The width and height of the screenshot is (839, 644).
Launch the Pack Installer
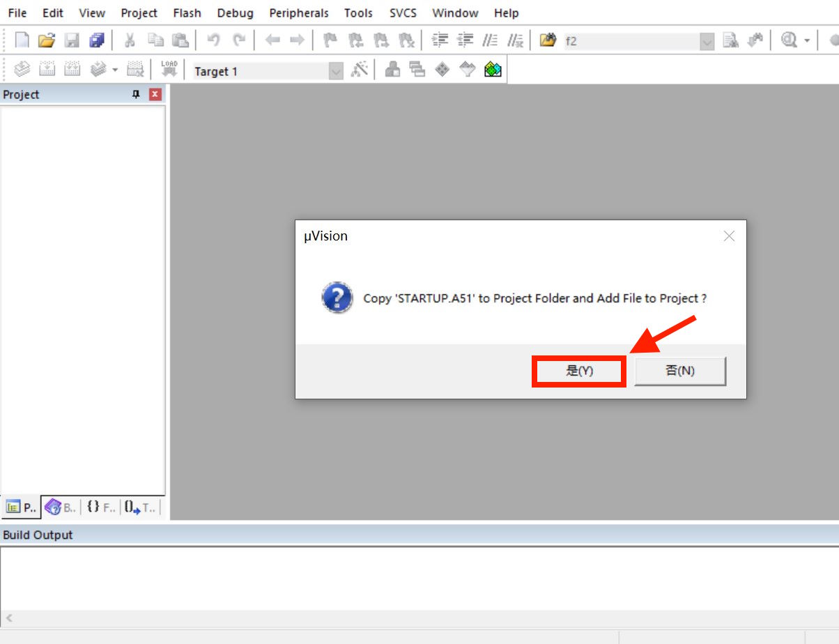pyautogui.click(x=493, y=70)
